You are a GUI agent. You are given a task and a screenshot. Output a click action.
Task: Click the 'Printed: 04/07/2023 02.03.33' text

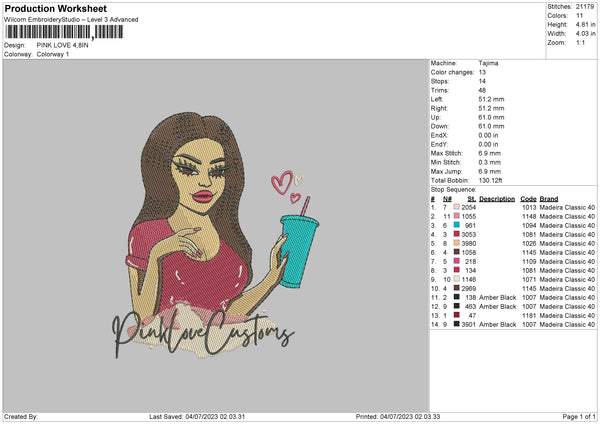[x=398, y=416]
